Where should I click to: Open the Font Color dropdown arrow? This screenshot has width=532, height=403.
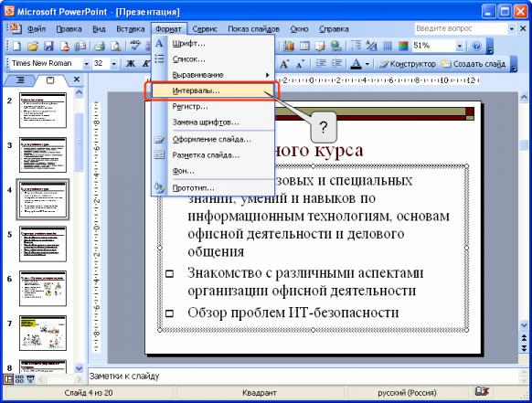tap(367, 64)
